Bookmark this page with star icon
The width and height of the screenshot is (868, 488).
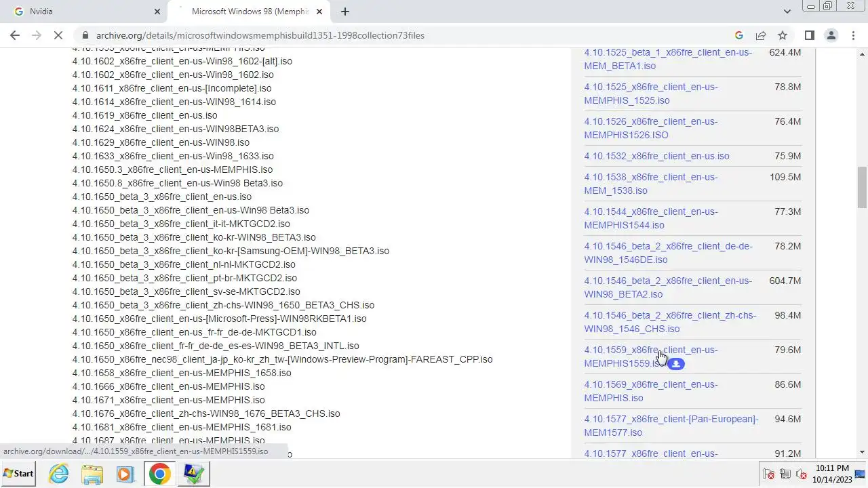coord(783,35)
